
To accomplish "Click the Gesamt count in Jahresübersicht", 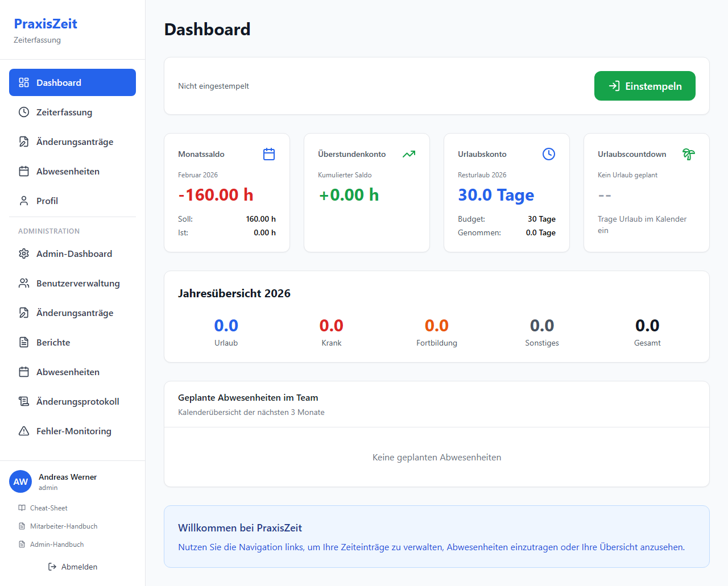I will click(x=647, y=325).
